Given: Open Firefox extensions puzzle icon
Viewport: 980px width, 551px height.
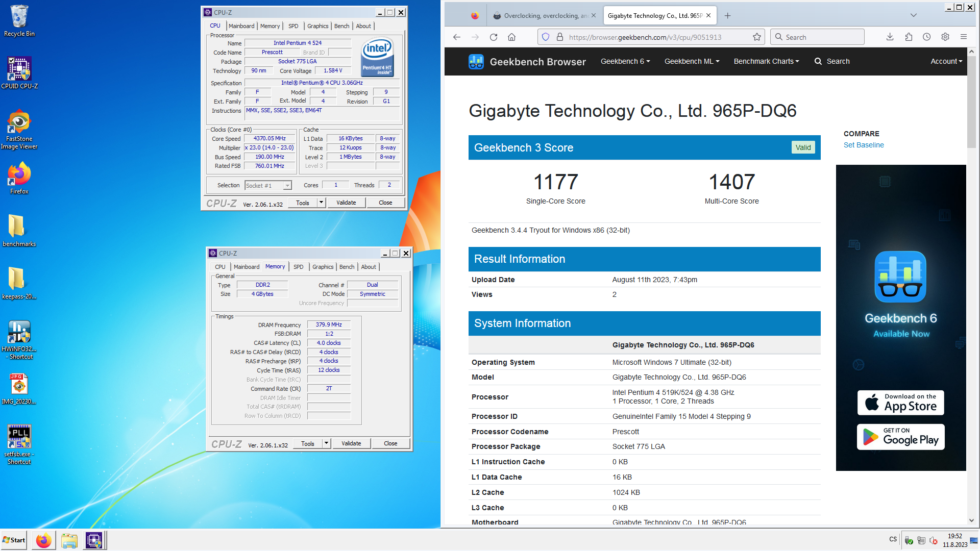Looking at the screenshot, I should tap(909, 37).
